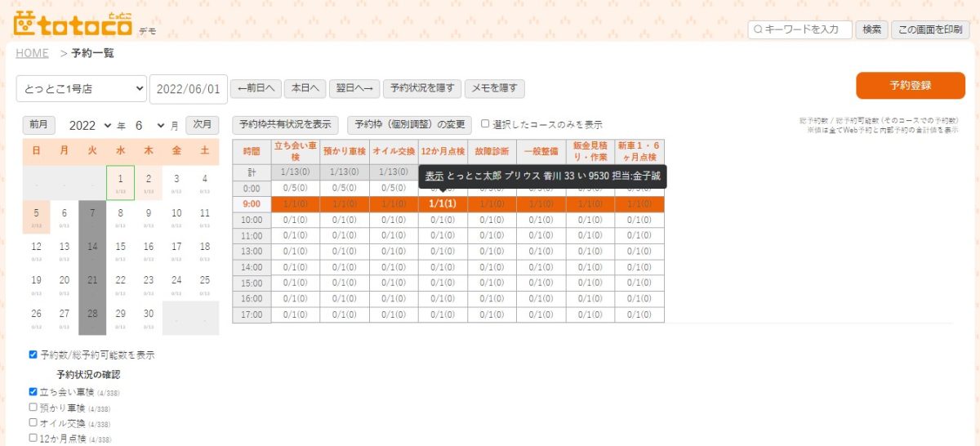The width and height of the screenshot is (980, 446).
Task: Click the HOME breadcrumb link
Action: (33, 53)
